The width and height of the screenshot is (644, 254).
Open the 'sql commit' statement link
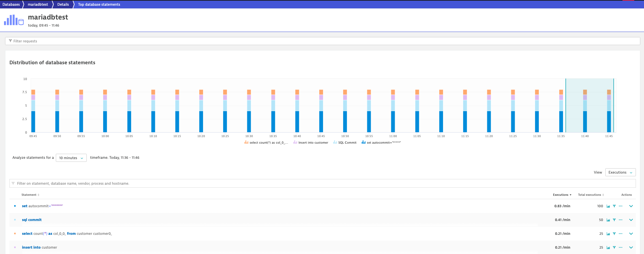point(32,220)
